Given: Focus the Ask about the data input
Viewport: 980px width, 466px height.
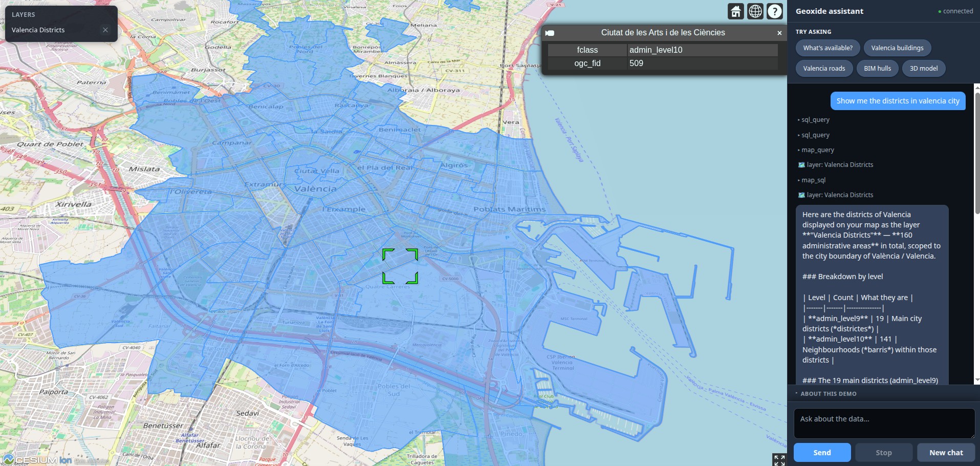Looking at the screenshot, I should pyautogui.click(x=884, y=423).
